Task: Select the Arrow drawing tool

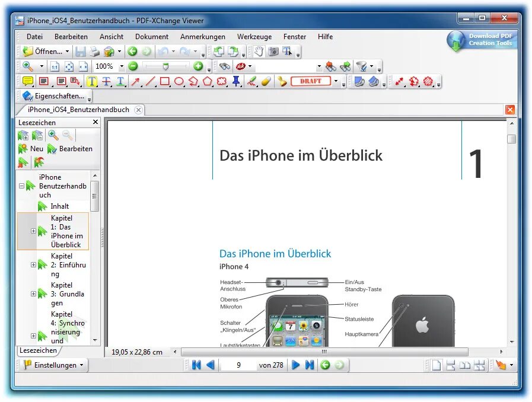Action: click(x=135, y=81)
